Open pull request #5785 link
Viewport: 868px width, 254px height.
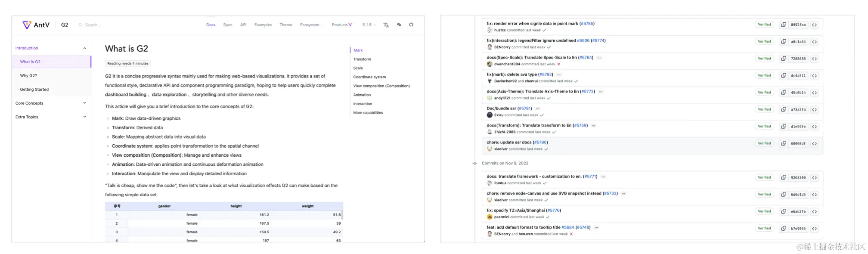(587, 24)
